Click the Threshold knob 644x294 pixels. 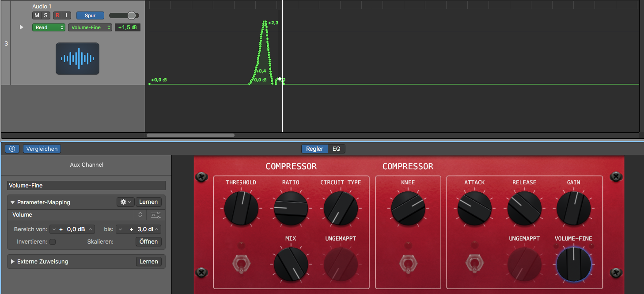tap(241, 207)
